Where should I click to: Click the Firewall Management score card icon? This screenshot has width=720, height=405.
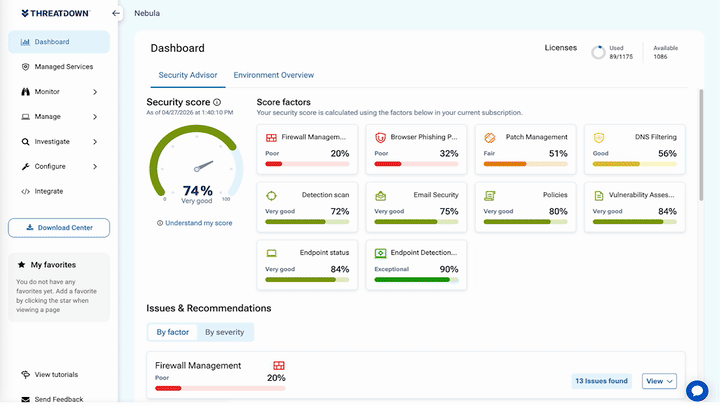coord(271,138)
